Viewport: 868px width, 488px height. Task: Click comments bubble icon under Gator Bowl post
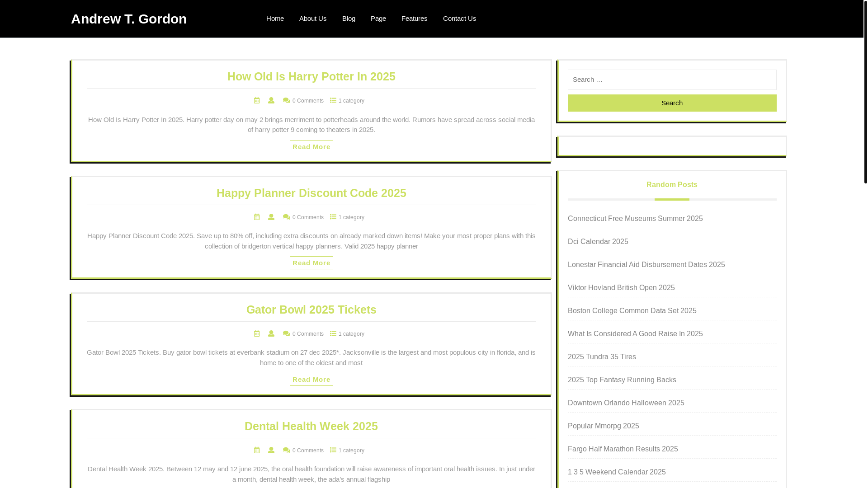click(287, 333)
